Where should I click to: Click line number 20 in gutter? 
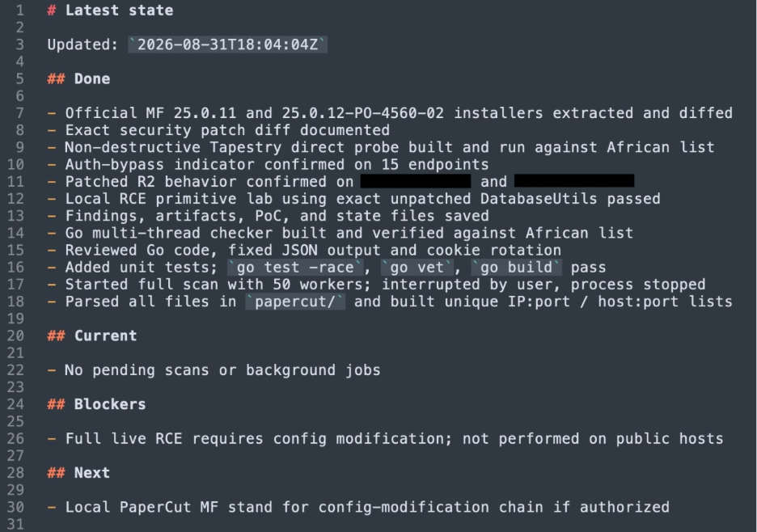[x=15, y=336]
